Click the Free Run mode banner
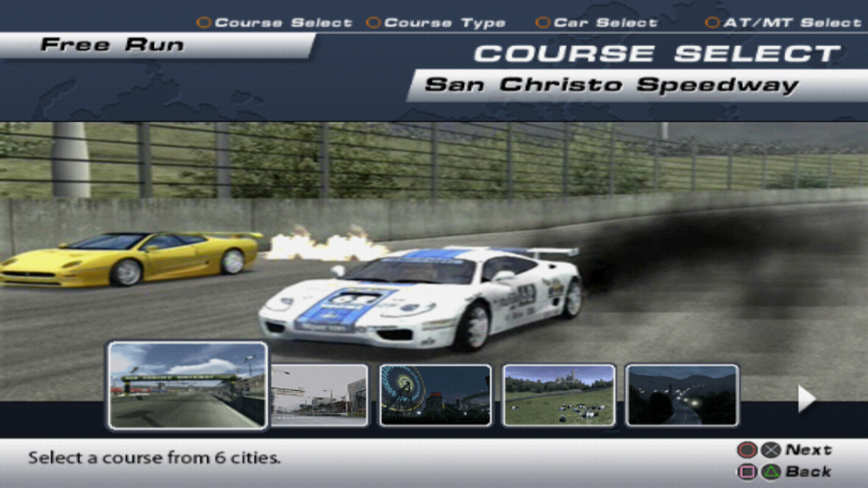 click(x=112, y=45)
